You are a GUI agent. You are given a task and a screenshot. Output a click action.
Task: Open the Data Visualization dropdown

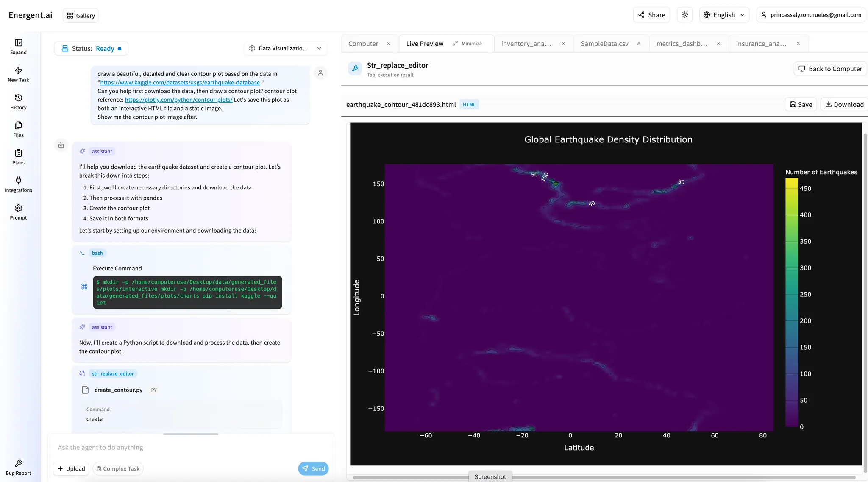pos(285,48)
